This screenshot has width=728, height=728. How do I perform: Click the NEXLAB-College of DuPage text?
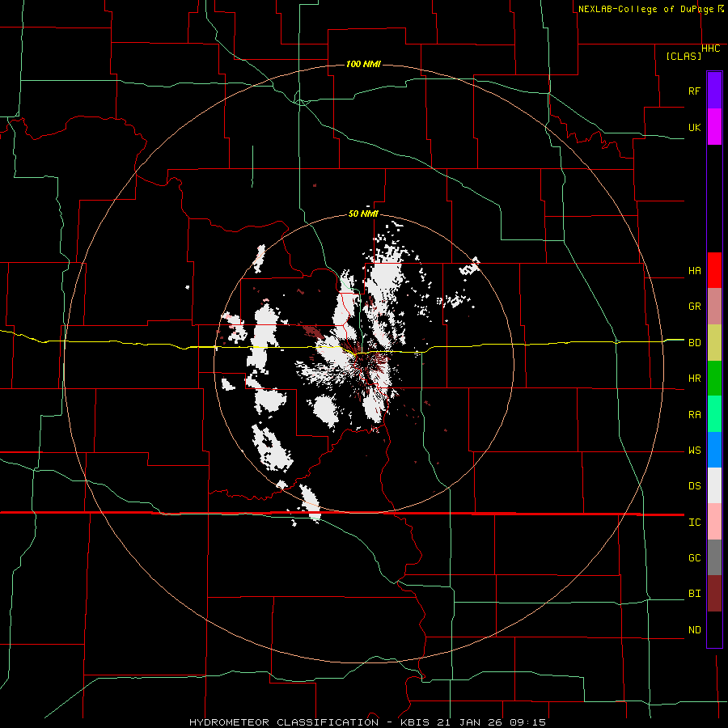(x=648, y=9)
